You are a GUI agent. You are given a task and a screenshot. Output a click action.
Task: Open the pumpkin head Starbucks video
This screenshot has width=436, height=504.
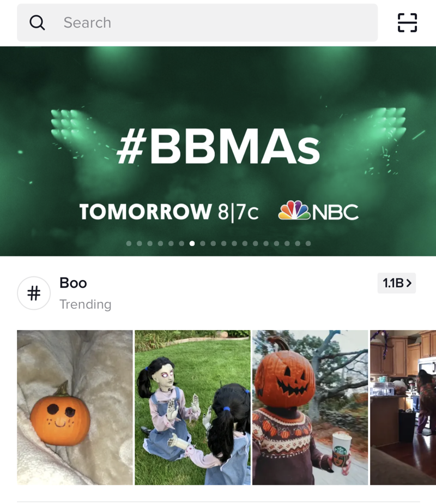310,407
